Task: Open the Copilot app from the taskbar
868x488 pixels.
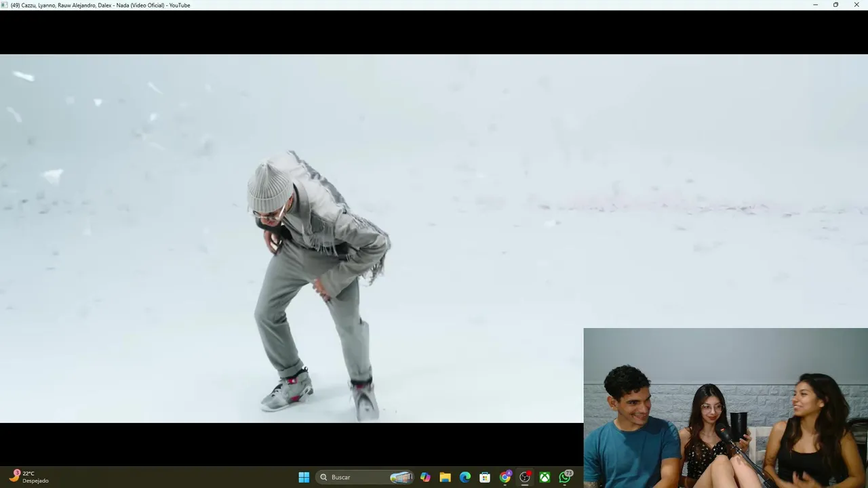Action: (x=425, y=477)
